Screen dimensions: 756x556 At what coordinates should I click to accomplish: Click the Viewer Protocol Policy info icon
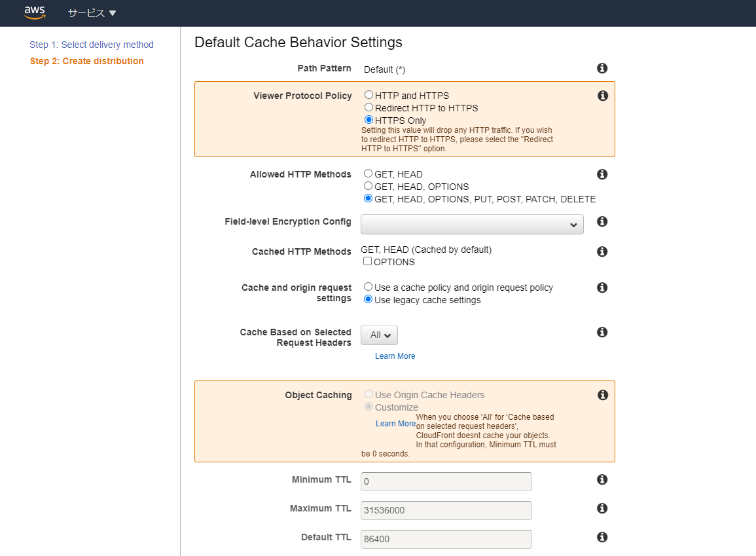602,96
